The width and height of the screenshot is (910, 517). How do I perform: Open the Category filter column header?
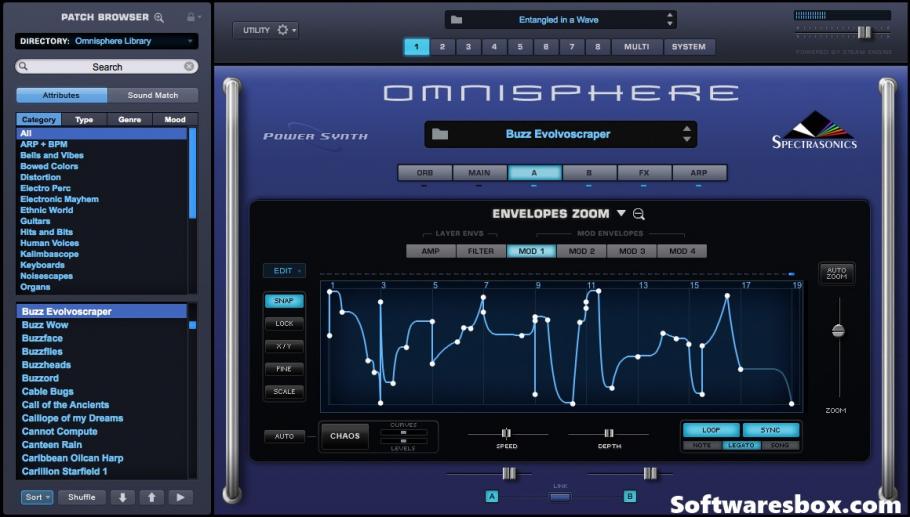click(x=39, y=120)
